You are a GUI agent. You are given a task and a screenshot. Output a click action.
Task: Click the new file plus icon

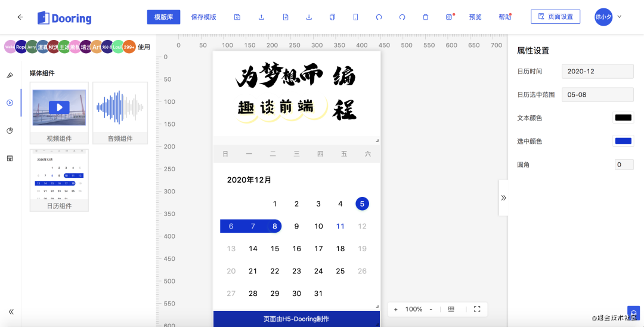click(286, 17)
